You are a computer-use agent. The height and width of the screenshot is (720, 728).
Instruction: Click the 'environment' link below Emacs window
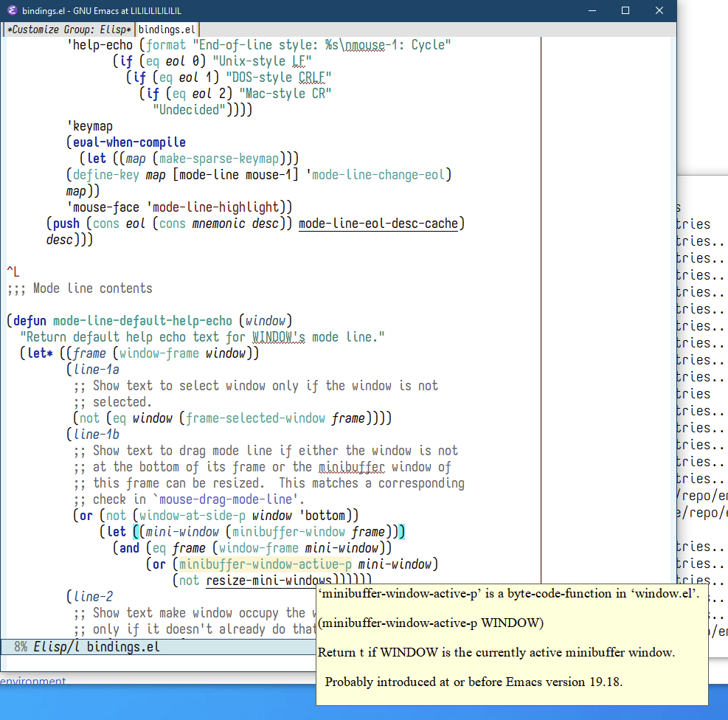[33, 681]
